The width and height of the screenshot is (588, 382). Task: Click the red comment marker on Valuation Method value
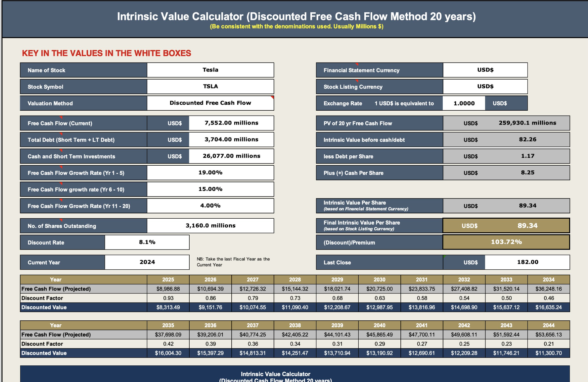(x=272, y=97)
